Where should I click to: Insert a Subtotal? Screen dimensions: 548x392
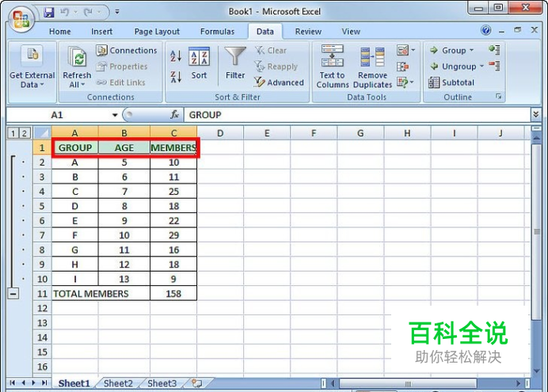[451, 82]
